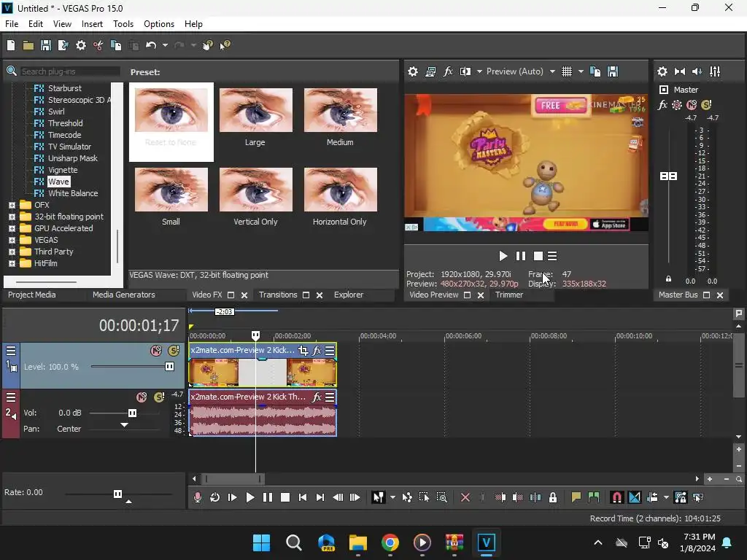Open a project via folder icon
747x560 pixels.
pyautogui.click(x=28, y=45)
